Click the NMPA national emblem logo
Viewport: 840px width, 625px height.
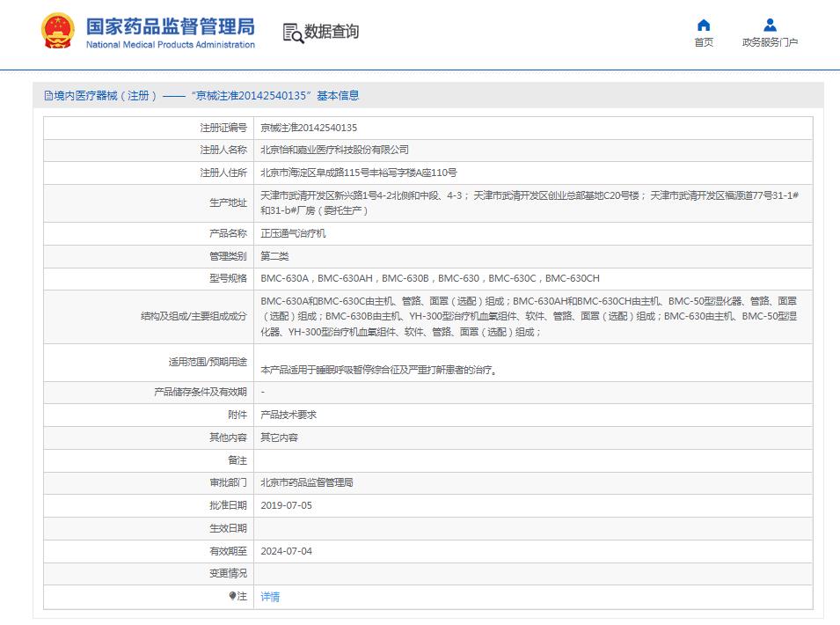57,29
